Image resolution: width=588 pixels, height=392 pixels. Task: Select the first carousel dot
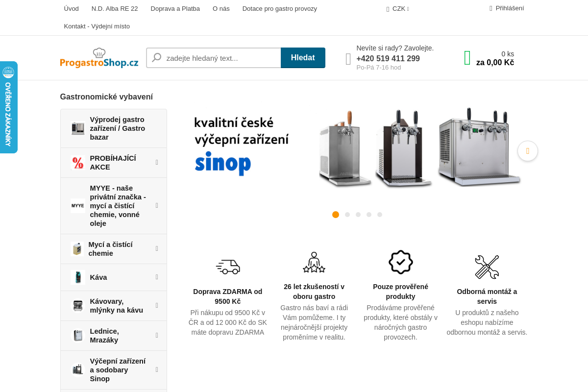click(336, 215)
